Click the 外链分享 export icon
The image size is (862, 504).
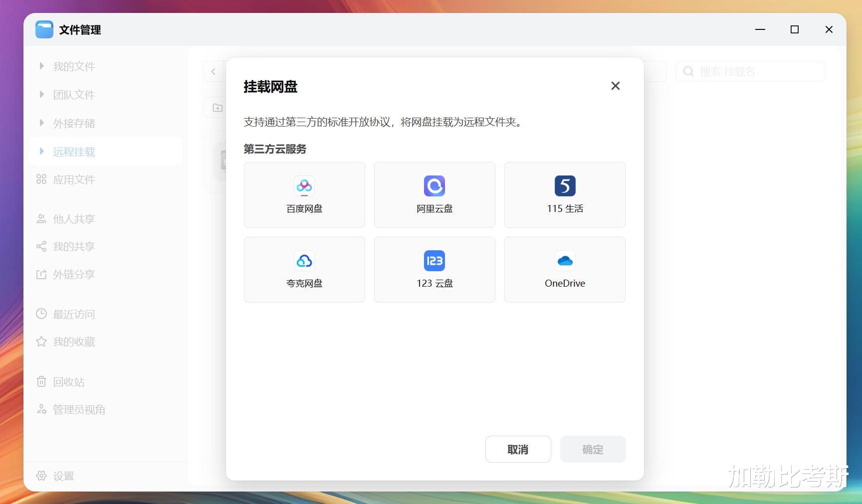pos(41,274)
